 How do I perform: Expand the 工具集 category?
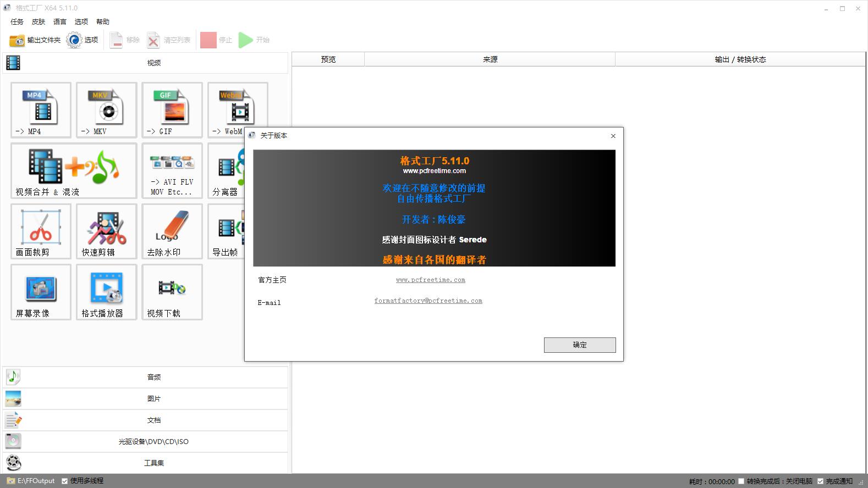(x=145, y=463)
